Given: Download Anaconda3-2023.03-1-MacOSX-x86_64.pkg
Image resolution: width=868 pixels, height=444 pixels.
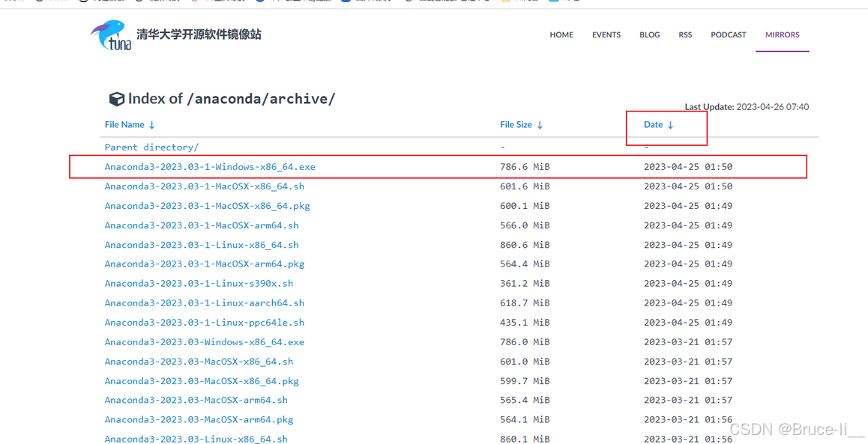Looking at the screenshot, I should tap(207, 206).
